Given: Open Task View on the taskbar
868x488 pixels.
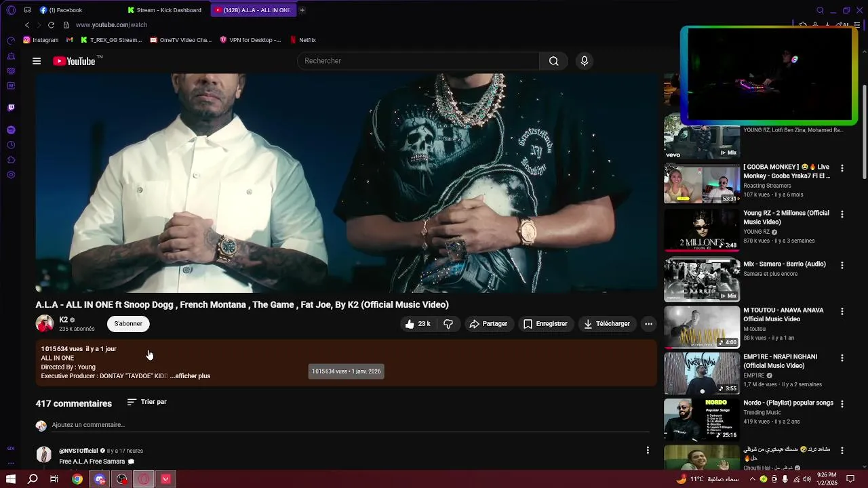Looking at the screenshot, I should 54,479.
